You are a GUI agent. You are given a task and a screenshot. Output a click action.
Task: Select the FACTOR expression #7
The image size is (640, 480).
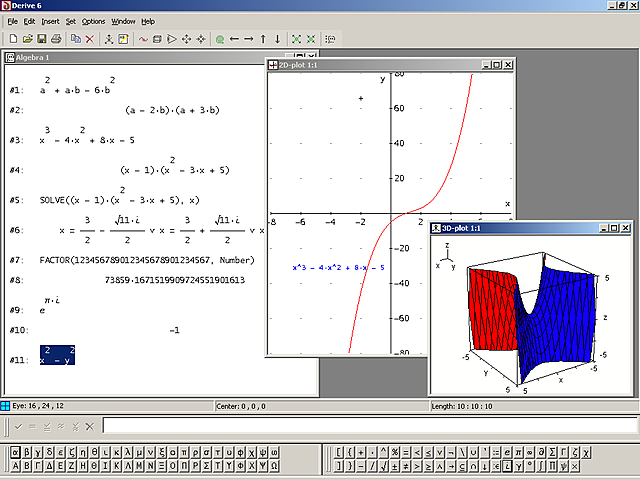[x=147, y=260]
